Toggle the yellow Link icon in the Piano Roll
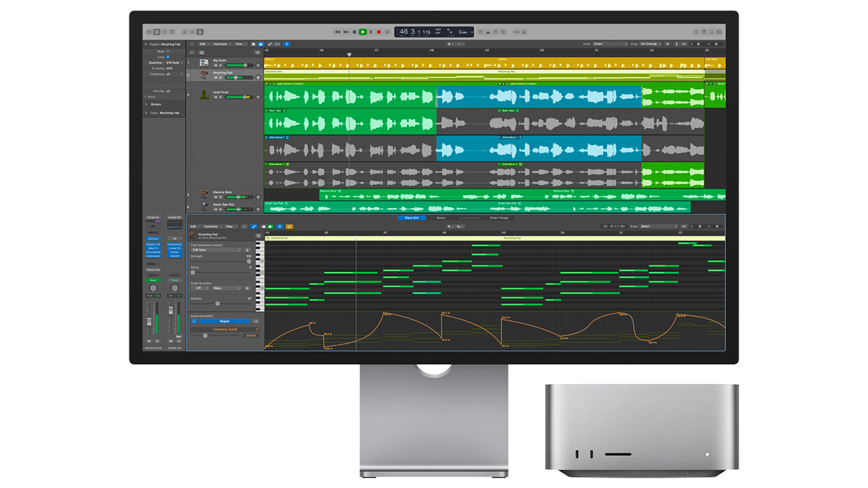 pos(289,226)
